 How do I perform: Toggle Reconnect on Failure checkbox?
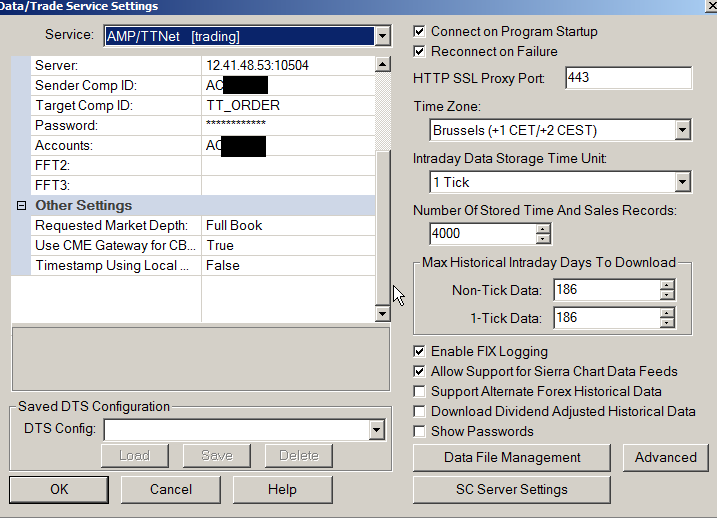pos(419,51)
